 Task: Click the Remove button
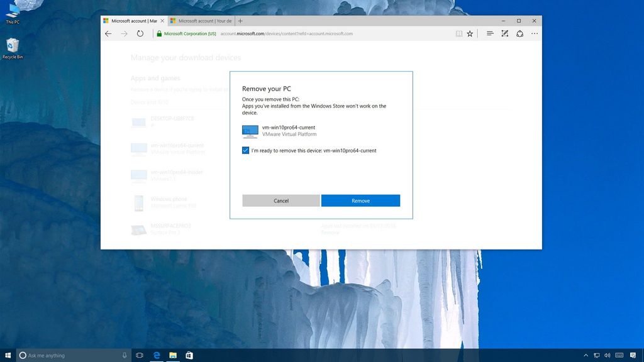click(360, 200)
